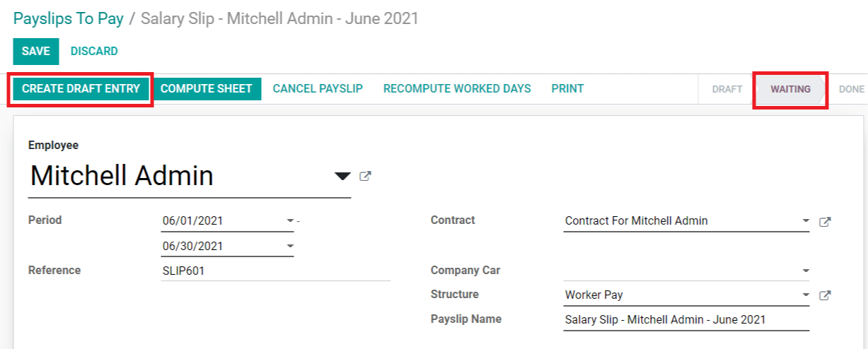Expand the Contract dropdown

(x=806, y=221)
